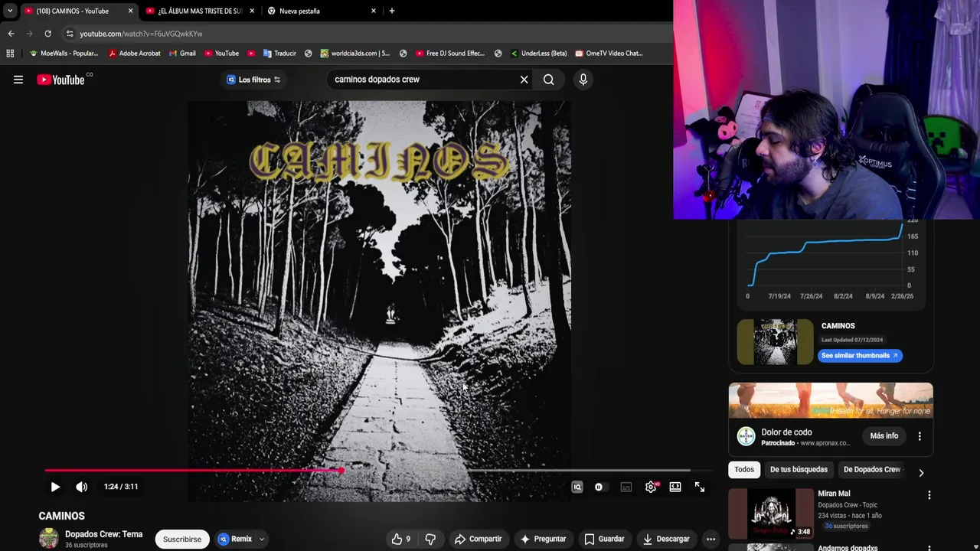The image size is (980, 551).
Task: Subscribe with the Suscribirse button
Action: (x=182, y=539)
